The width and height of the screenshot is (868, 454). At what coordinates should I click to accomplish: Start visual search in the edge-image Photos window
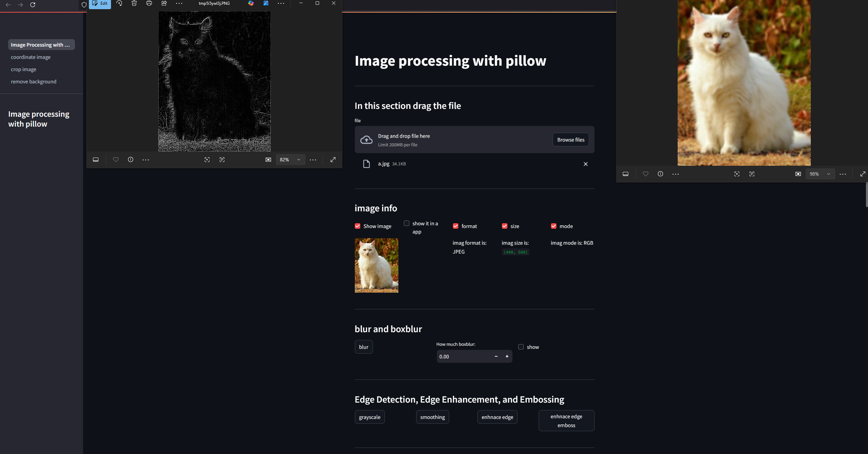point(207,160)
